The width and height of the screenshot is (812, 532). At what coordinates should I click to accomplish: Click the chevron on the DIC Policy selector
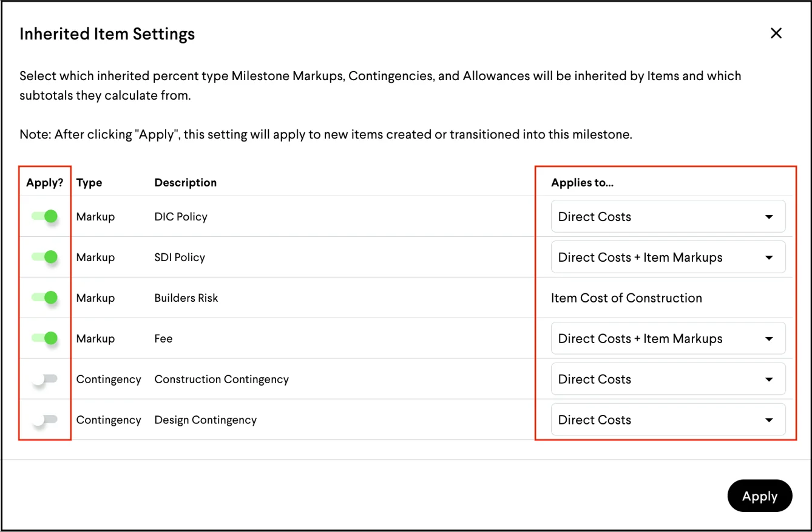[769, 216]
